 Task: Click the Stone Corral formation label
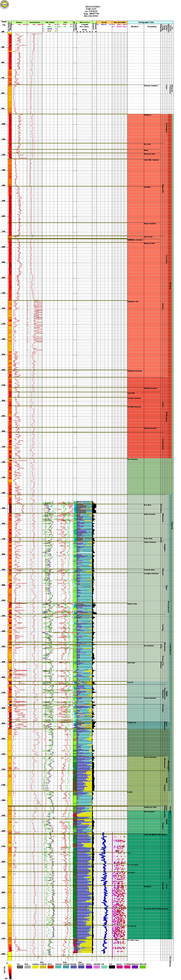tap(148, 237)
